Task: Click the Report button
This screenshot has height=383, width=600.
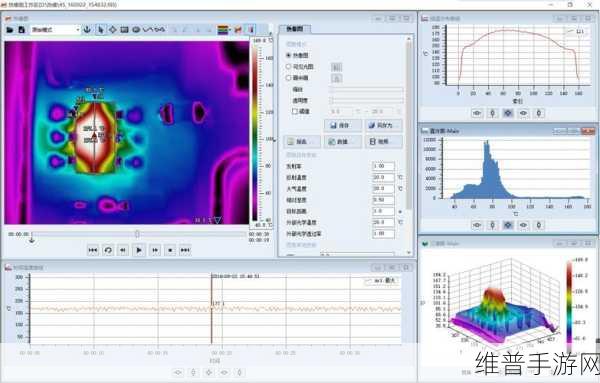Action: (x=302, y=142)
